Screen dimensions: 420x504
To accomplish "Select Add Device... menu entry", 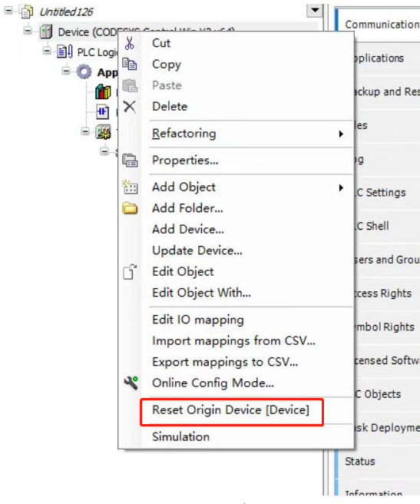I will click(236, 229).
